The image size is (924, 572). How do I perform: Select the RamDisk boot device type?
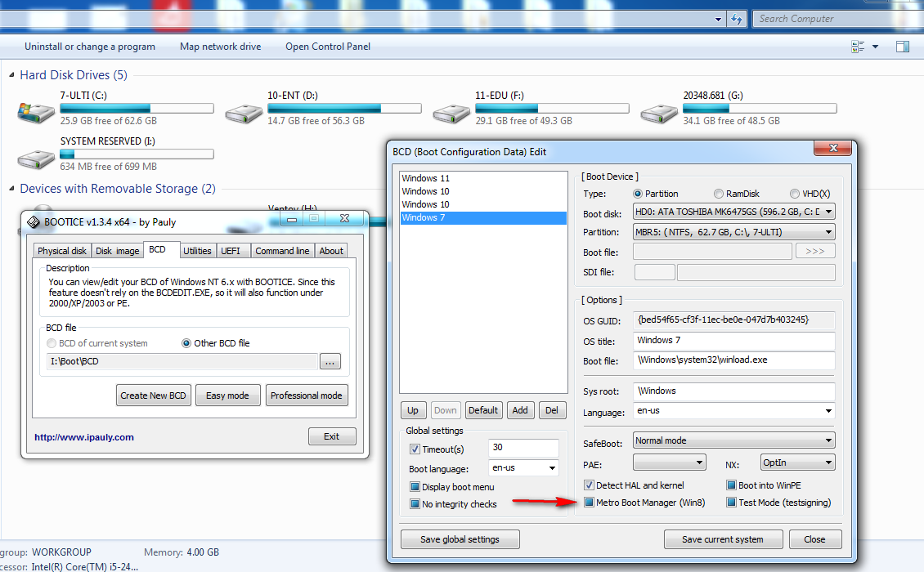(x=718, y=194)
